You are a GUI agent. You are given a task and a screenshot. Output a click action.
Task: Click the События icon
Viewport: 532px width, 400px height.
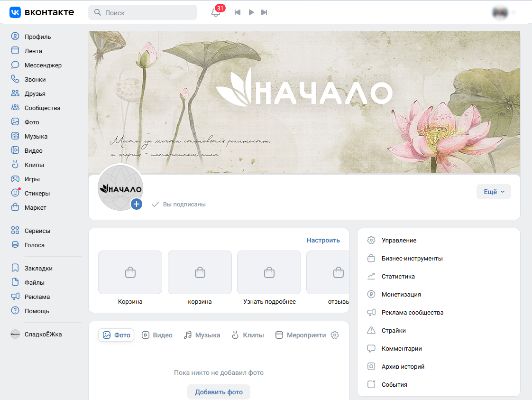click(371, 384)
